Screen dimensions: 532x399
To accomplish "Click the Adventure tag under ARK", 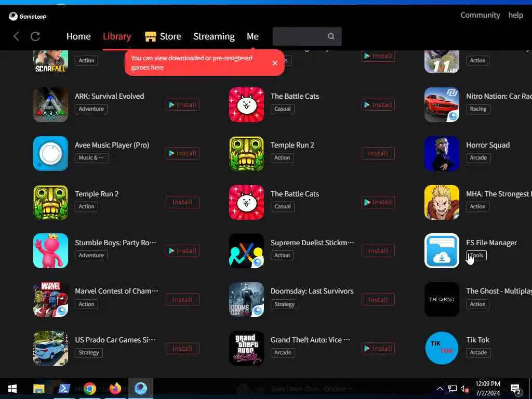I will (x=91, y=109).
